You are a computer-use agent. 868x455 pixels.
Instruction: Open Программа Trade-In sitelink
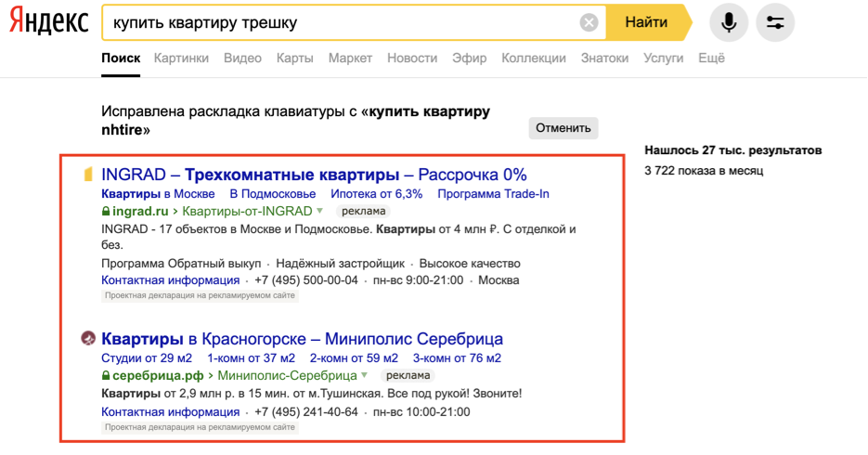[493, 194]
